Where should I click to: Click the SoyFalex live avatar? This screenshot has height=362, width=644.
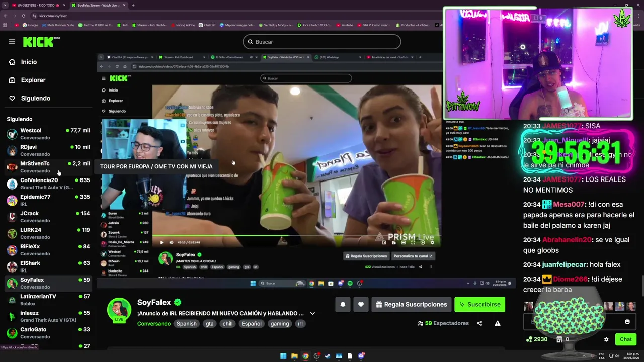point(119,310)
